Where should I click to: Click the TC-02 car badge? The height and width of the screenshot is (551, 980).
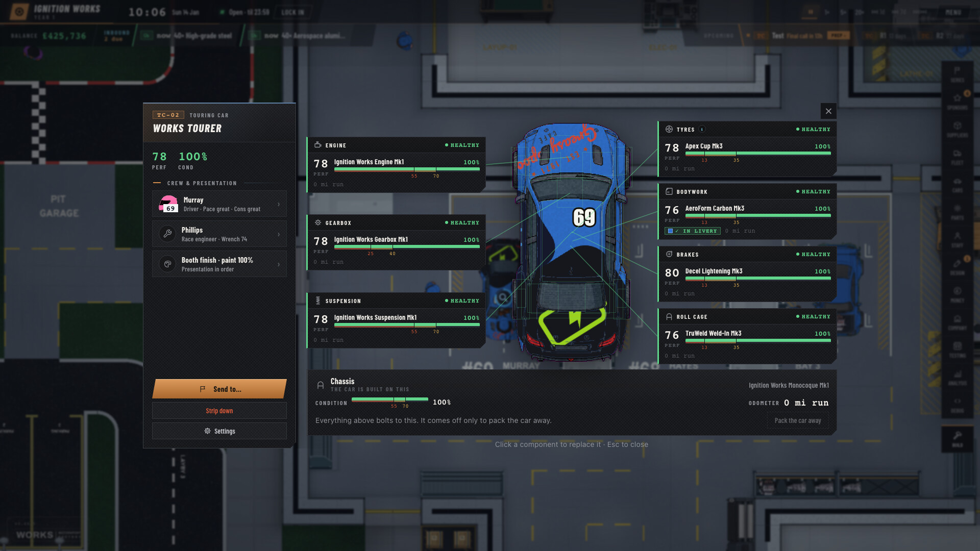coord(168,115)
